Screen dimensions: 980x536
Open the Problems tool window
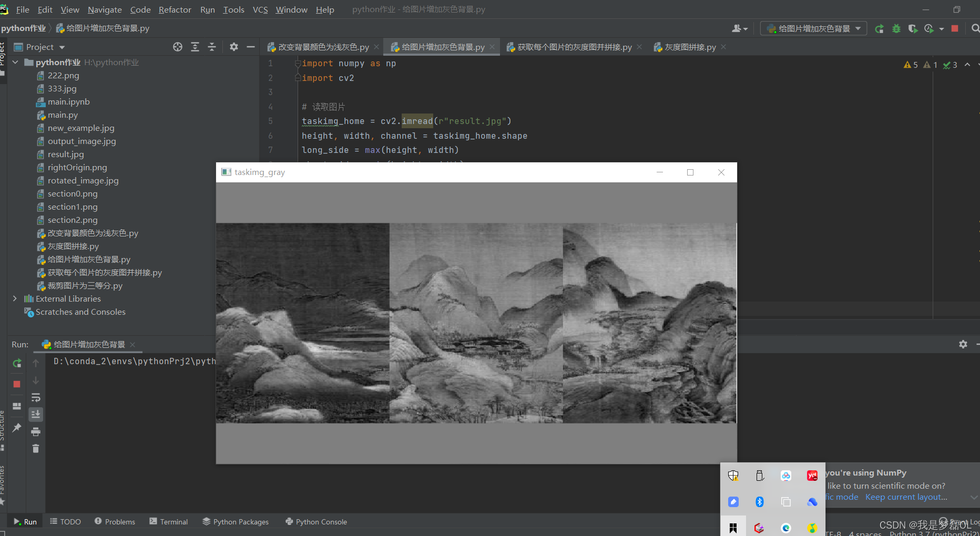click(115, 521)
